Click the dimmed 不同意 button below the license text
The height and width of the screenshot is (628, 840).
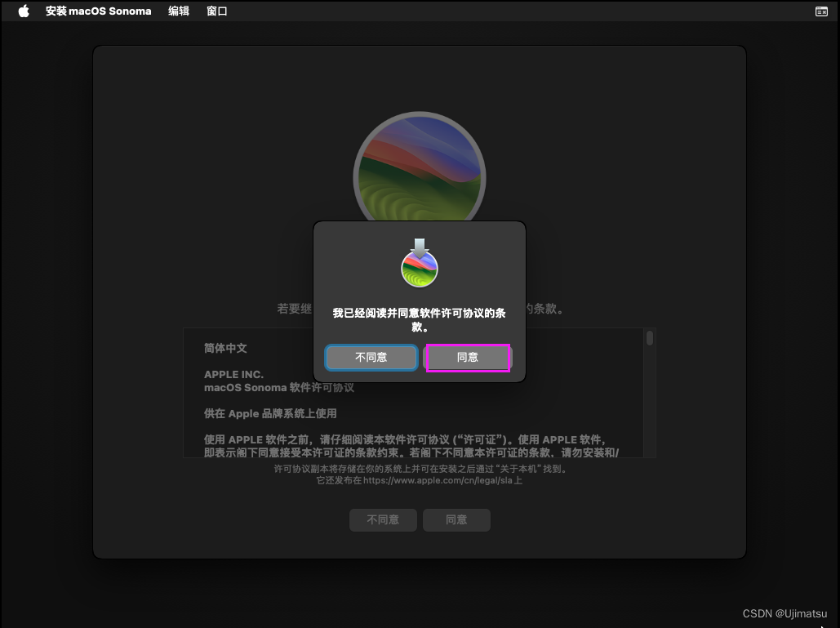click(x=383, y=519)
